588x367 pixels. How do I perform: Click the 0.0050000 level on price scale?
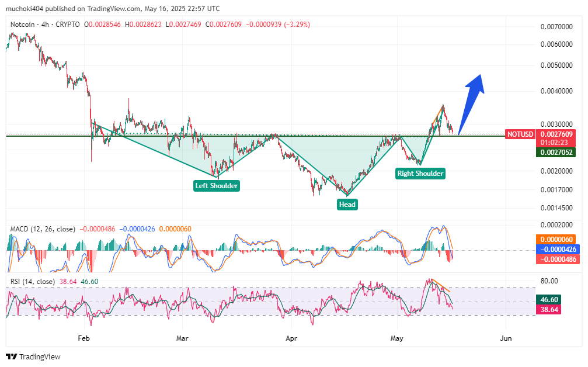click(x=556, y=65)
